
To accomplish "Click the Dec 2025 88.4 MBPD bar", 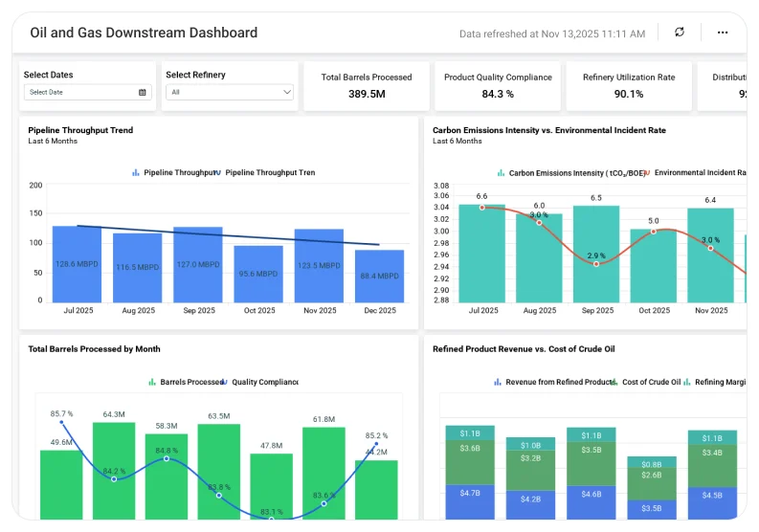I will (x=379, y=277).
